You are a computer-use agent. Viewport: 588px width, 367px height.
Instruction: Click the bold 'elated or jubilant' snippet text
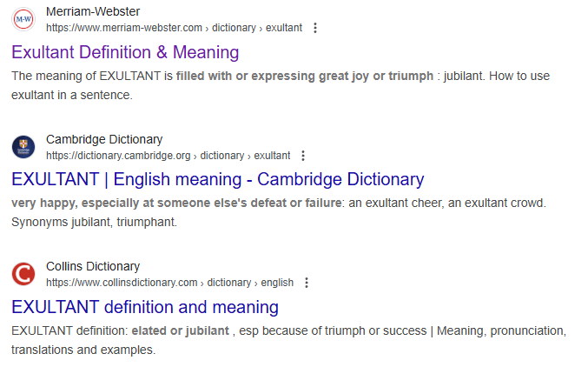tap(180, 330)
